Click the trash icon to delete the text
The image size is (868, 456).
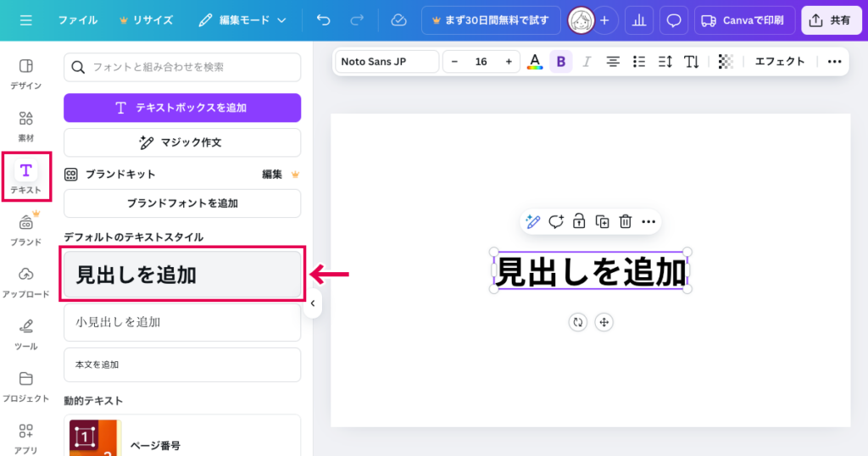coord(626,222)
